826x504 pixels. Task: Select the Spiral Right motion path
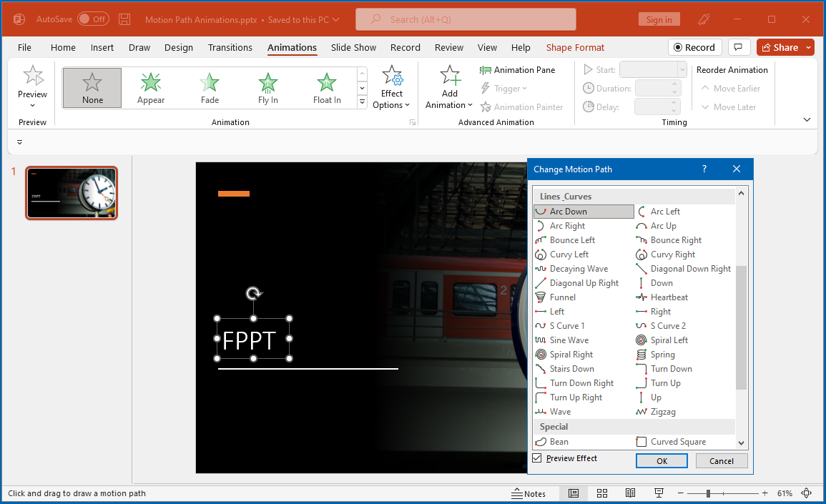(x=571, y=355)
